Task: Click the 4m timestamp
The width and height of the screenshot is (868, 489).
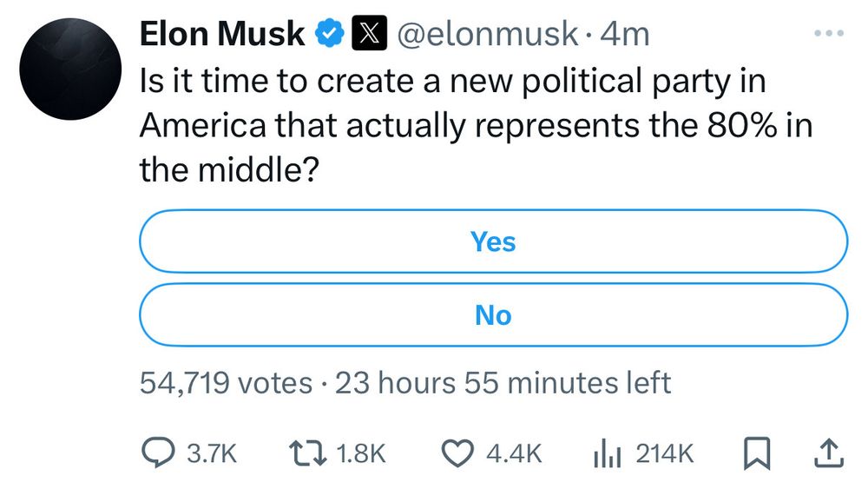Action: tap(625, 35)
